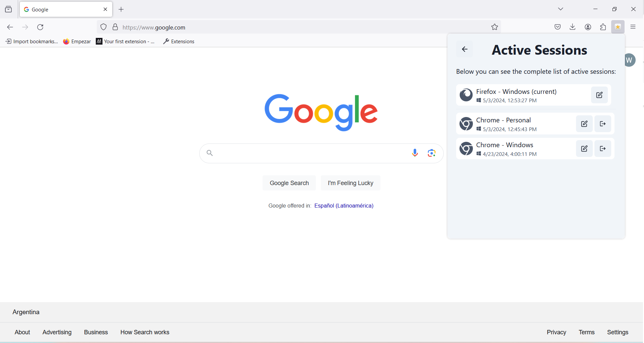Click the highlighted star extension toolbar icon
The width and height of the screenshot is (644, 343).
click(x=618, y=27)
